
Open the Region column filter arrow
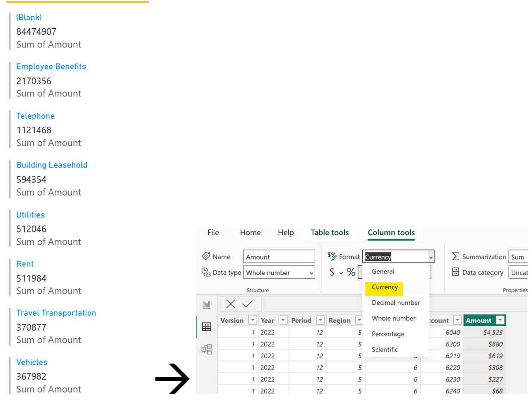tap(358, 320)
